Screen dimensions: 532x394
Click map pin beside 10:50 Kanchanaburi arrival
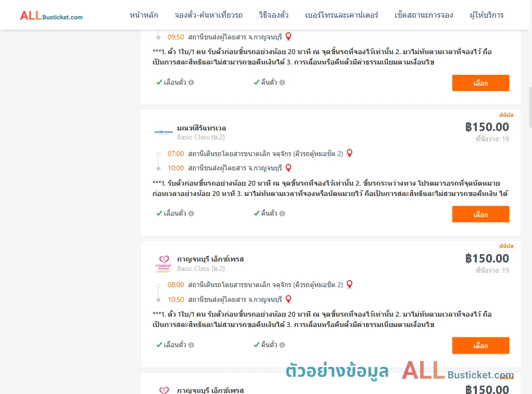tap(288, 299)
